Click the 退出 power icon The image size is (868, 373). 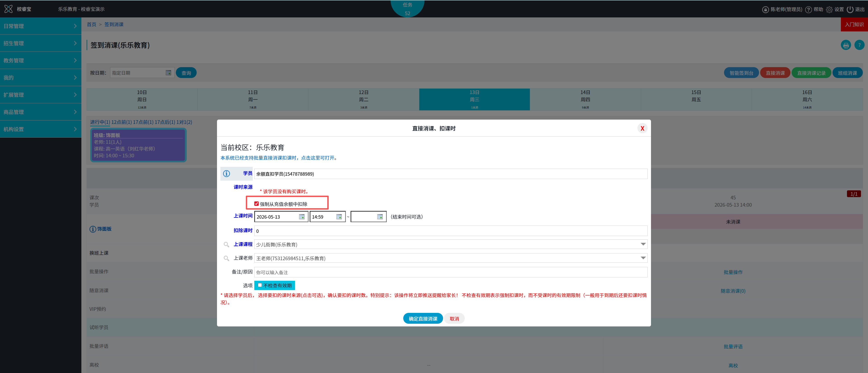point(850,9)
